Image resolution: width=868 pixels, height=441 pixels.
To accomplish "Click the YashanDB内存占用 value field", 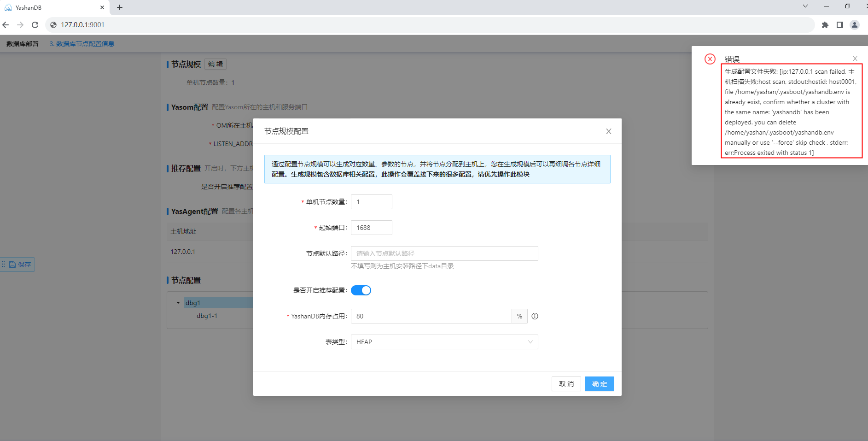I will click(x=431, y=316).
